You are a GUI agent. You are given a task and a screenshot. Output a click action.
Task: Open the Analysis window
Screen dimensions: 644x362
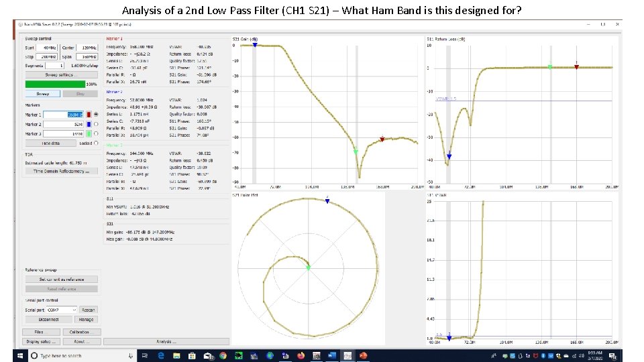click(166, 341)
